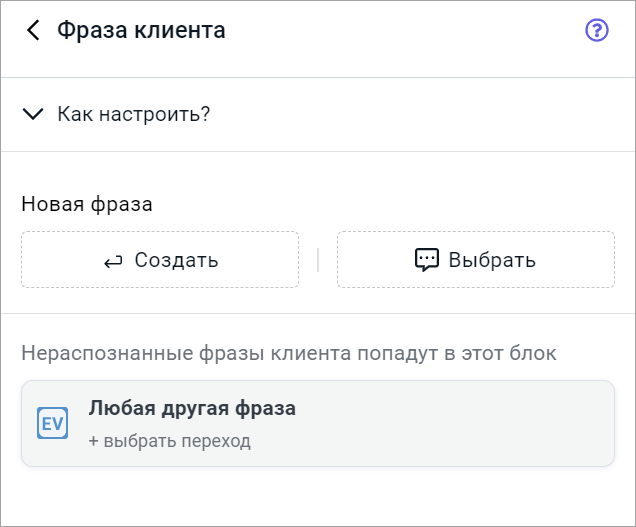Click the return-arrow icon inside Создать
Screen dimensions: 636x527
(113, 261)
